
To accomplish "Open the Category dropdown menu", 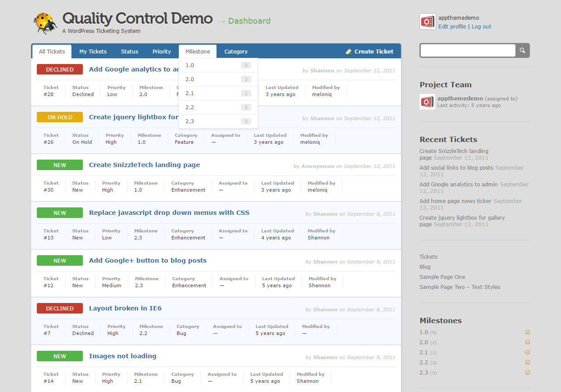I will click(x=236, y=51).
